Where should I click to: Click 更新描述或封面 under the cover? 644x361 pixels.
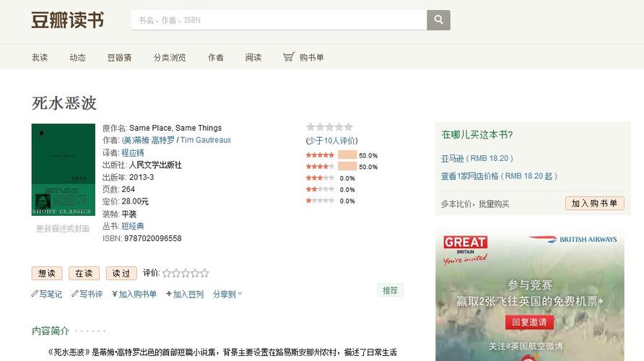[x=63, y=229]
